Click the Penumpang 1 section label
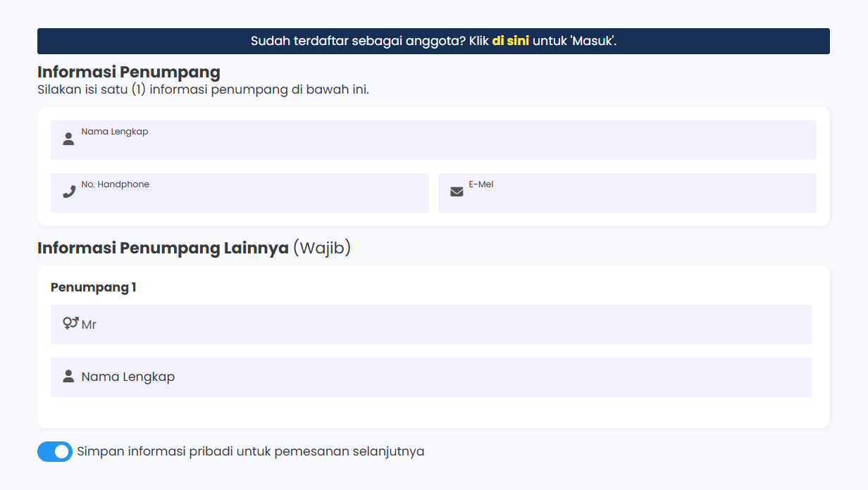868x490 pixels. click(x=93, y=287)
